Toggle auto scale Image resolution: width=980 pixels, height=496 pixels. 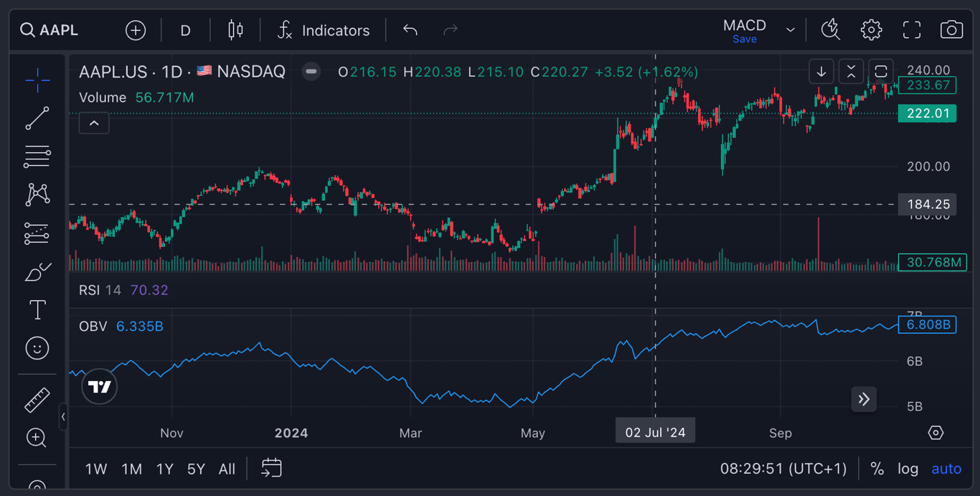pyautogui.click(x=946, y=469)
